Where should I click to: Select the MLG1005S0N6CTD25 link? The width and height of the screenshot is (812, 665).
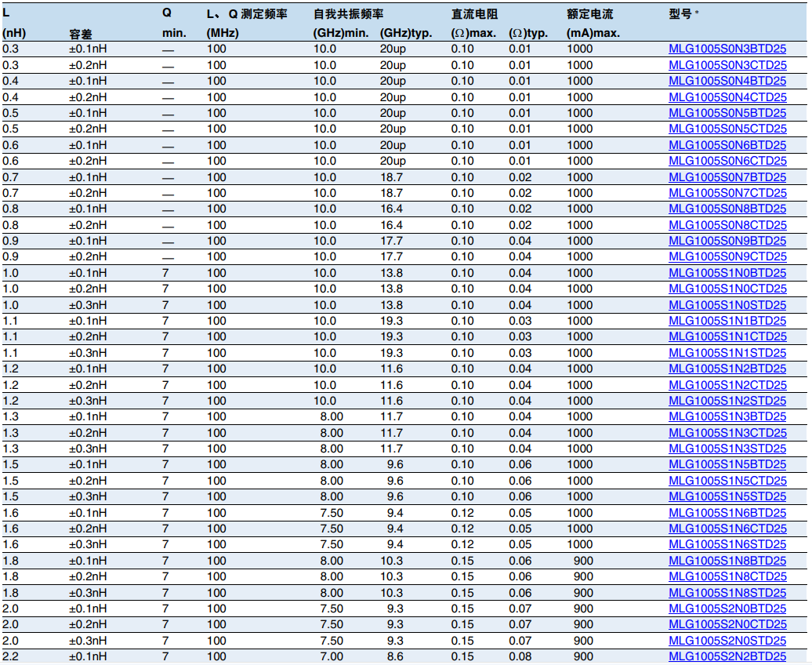coord(727,161)
